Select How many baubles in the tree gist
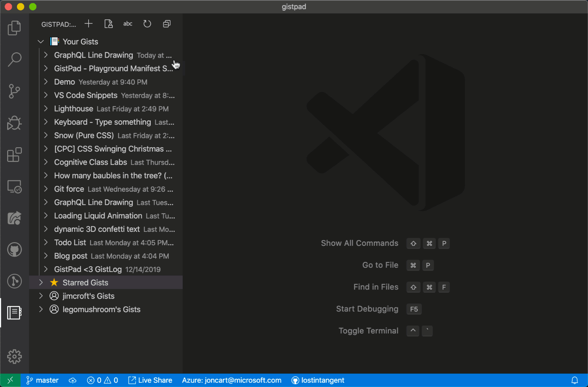This screenshot has height=387, width=588. 106,176
